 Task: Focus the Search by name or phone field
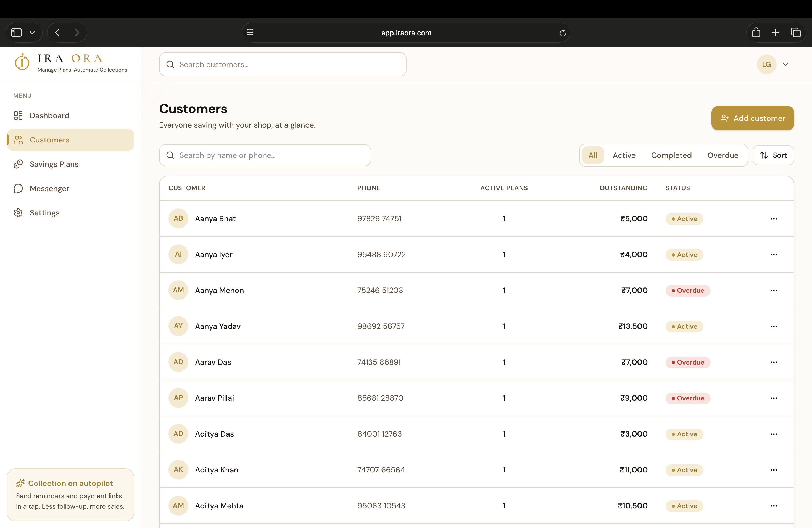pos(265,155)
